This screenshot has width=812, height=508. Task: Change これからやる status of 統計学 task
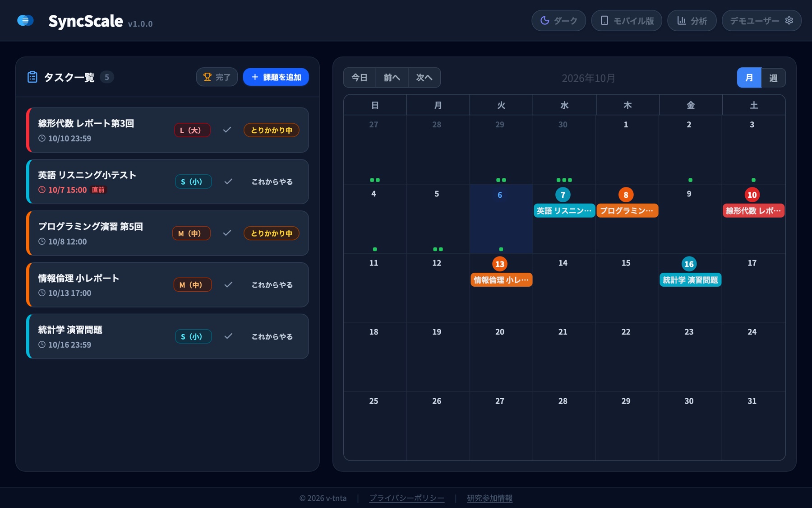coord(272,336)
